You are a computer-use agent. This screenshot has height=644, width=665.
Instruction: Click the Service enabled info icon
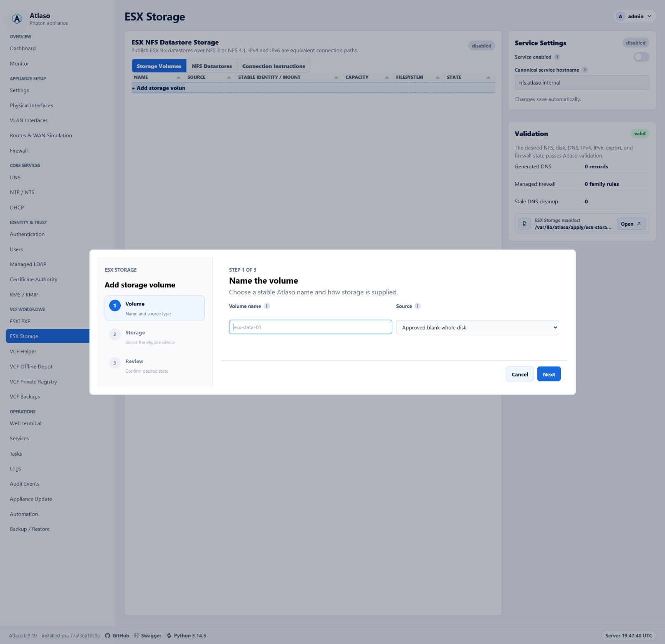pos(557,57)
